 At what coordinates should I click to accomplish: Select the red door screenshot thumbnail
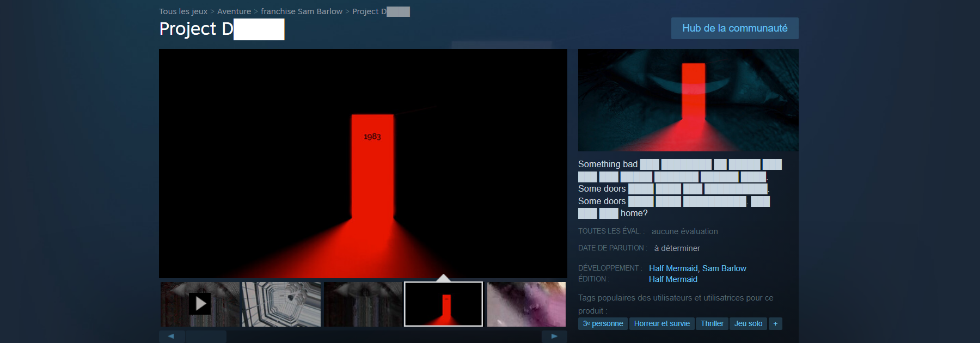(444, 304)
